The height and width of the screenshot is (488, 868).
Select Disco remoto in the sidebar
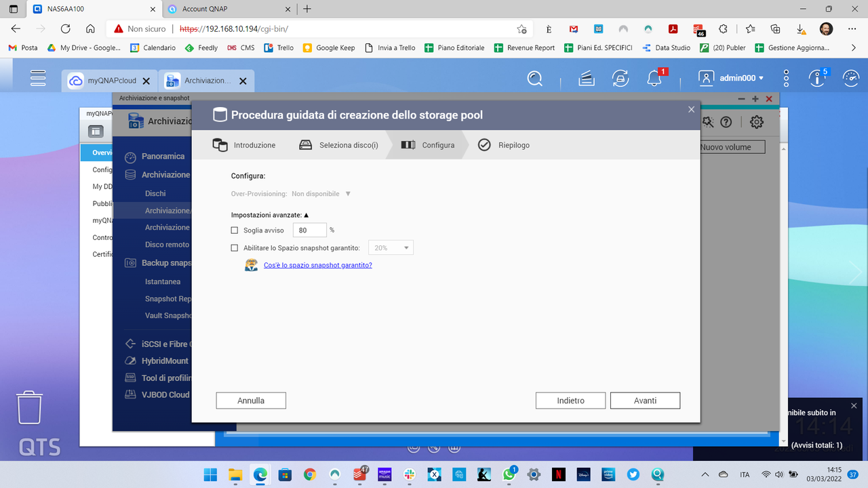tap(167, 245)
